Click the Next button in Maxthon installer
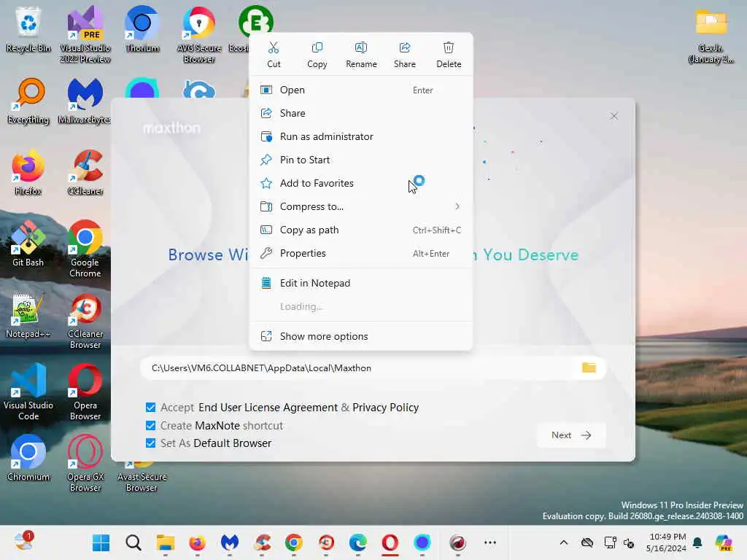 click(x=571, y=435)
